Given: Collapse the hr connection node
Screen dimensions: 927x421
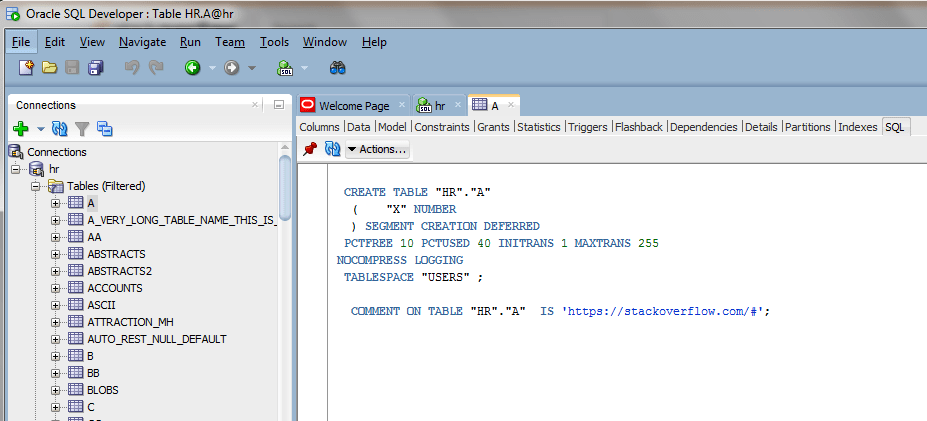Looking at the screenshot, I should pos(15,169).
